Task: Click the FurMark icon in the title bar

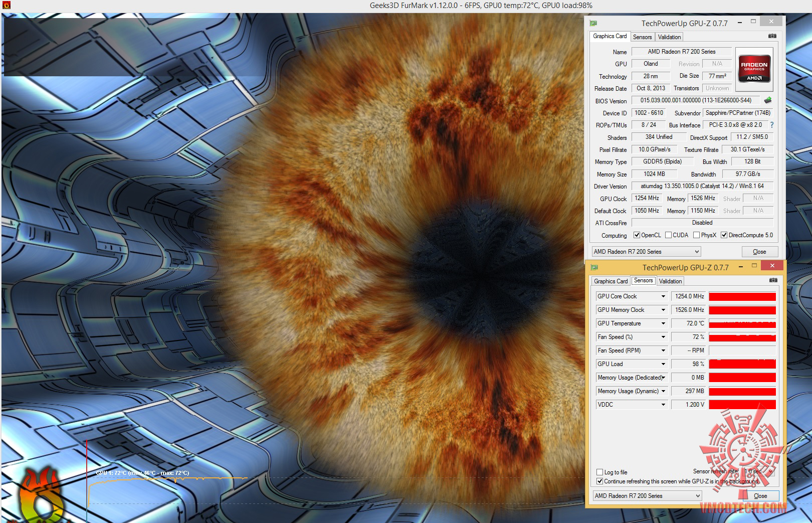Action: click(6, 6)
